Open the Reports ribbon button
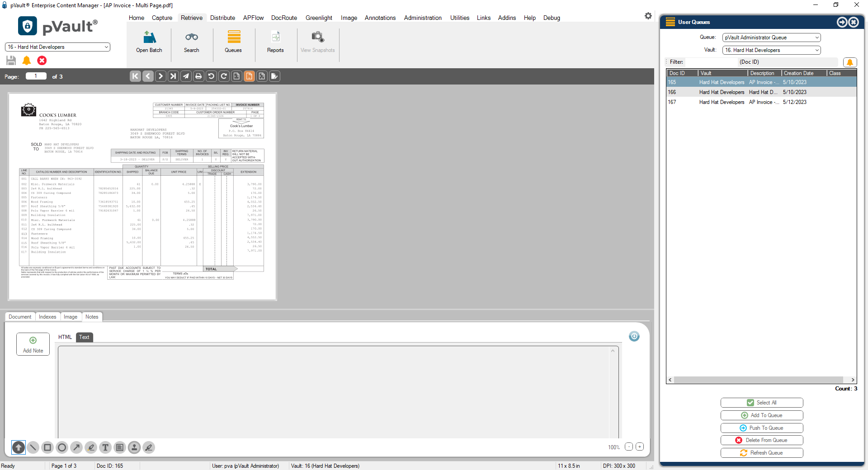The width and height of the screenshot is (868, 470). [276, 42]
